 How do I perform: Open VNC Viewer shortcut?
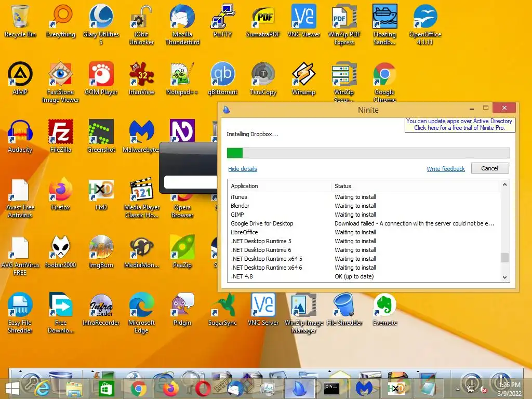(303, 20)
